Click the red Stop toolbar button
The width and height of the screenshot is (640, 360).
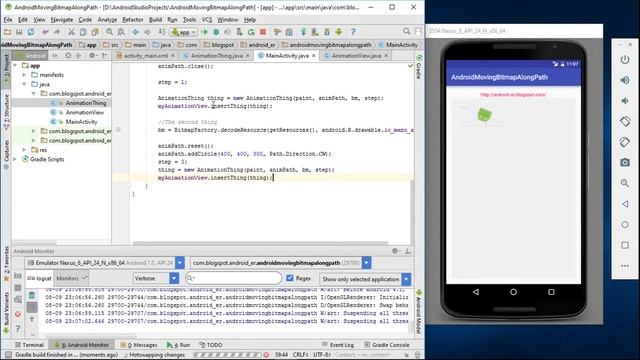tap(263, 32)
